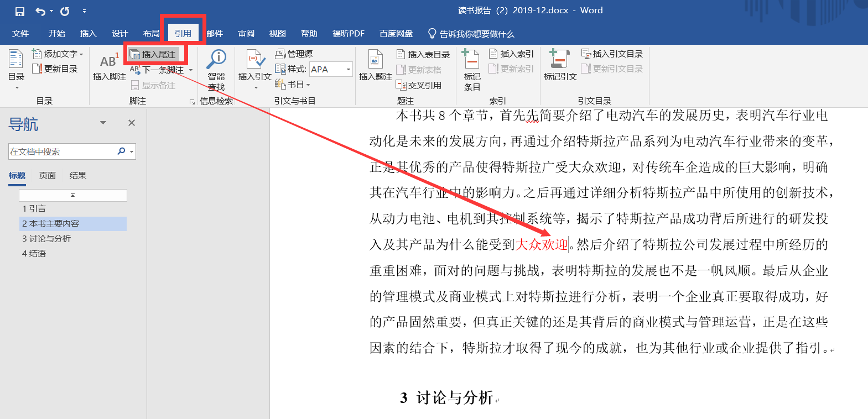Open Customize Quick Access Toolbar dropdown

coord(84,11)
